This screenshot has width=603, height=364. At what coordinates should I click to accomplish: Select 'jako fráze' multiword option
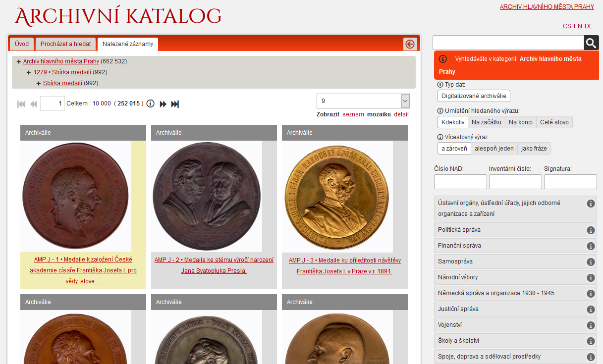pos(534,149)
